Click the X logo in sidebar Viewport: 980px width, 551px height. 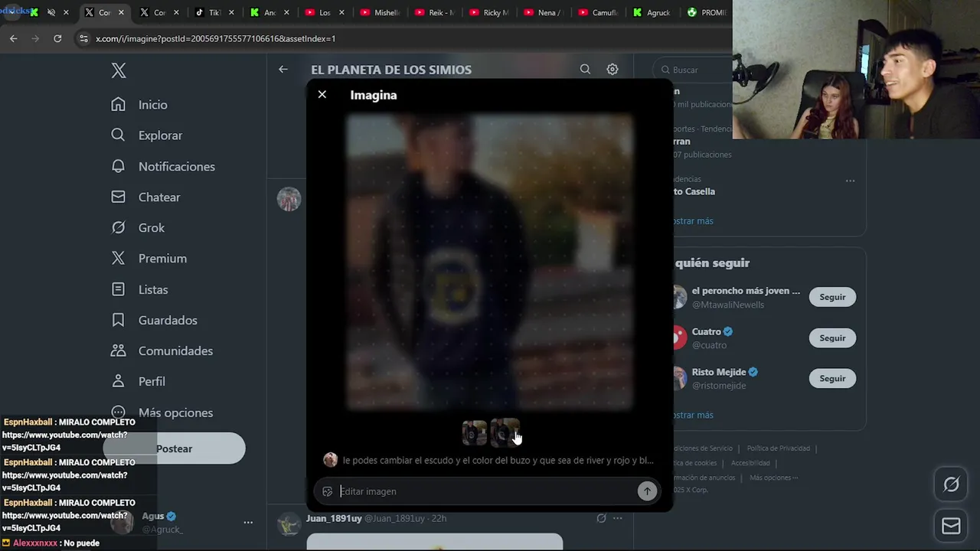pos(119,70)
